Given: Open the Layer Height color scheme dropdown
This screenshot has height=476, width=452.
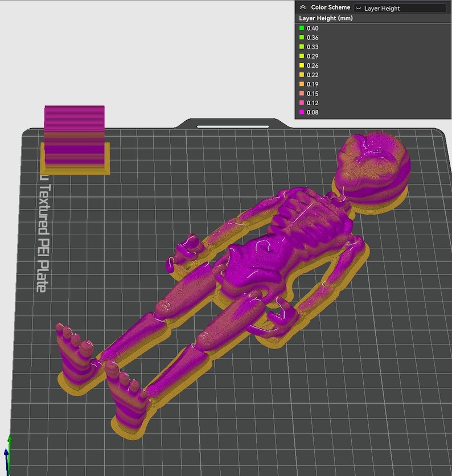Looking at the screenshot, I should (x=400, y=8).
